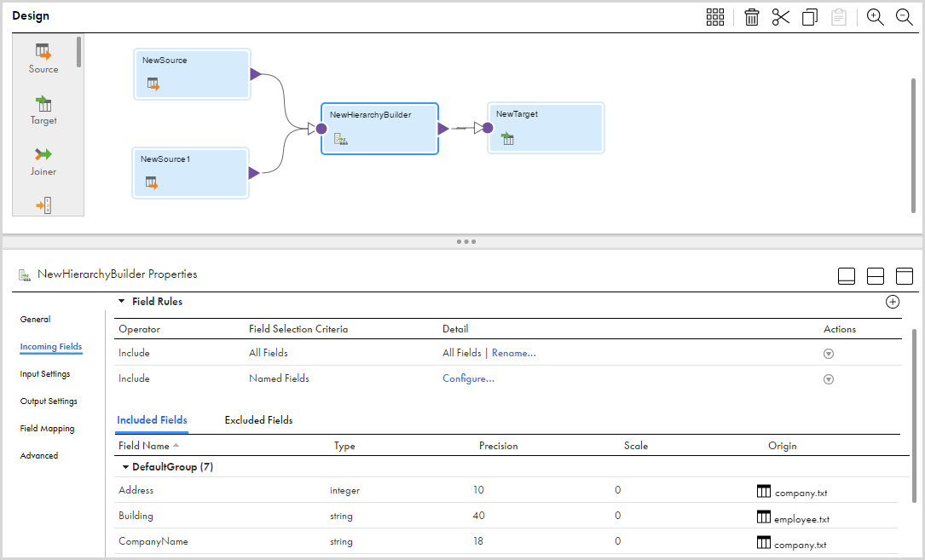
Task: Click the Copy icon in toolbar
Action: click(x=810, y=17)
